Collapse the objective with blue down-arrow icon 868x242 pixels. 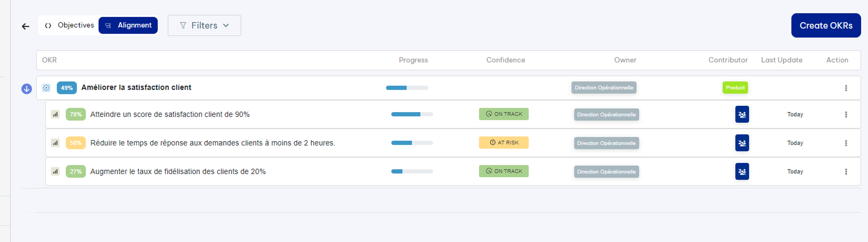tap(27, 89)
